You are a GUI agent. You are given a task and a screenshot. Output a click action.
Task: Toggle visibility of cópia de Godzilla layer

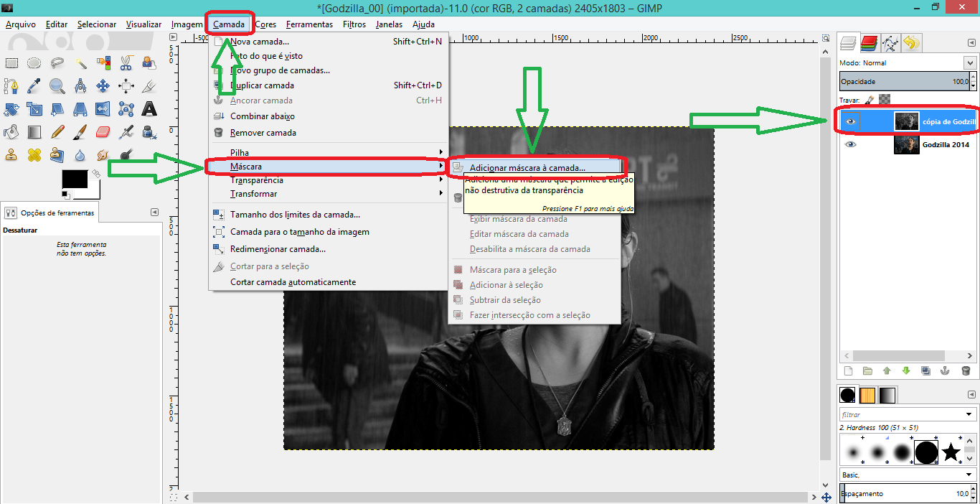pyautogui.click(x=851, y=122)
